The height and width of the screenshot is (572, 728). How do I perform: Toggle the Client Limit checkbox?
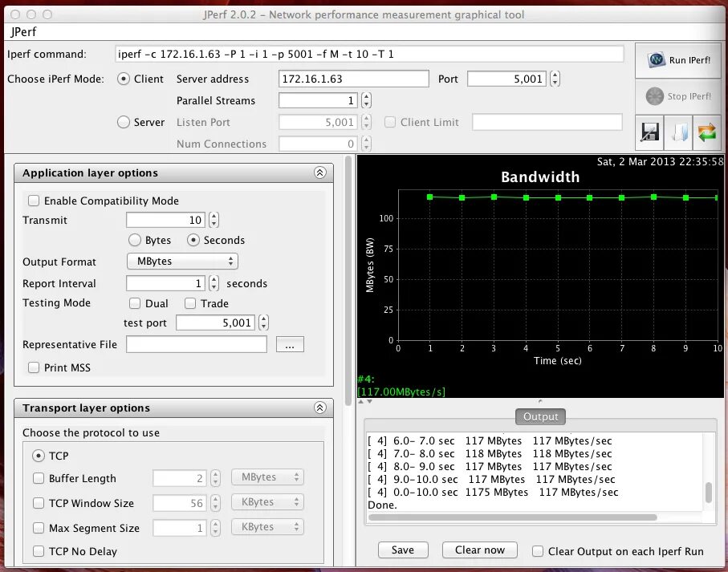pyautogui.click(x=390, y=122)
